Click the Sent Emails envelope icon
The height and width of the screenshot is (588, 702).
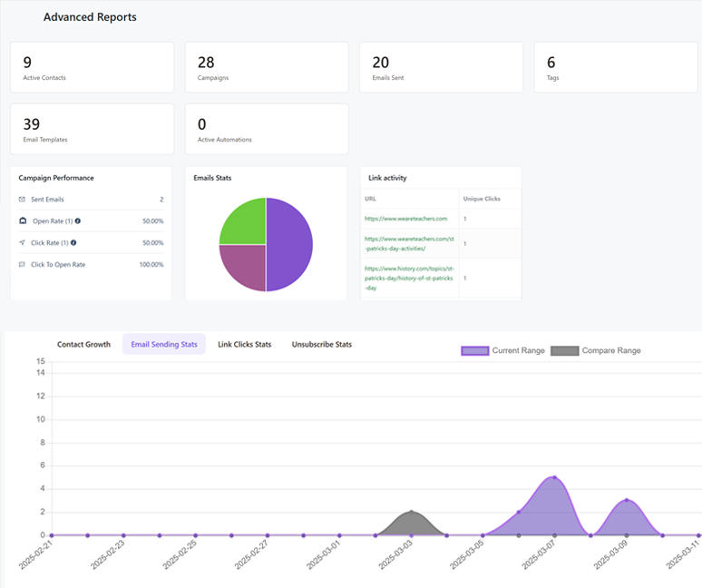(x=22, y=199)
